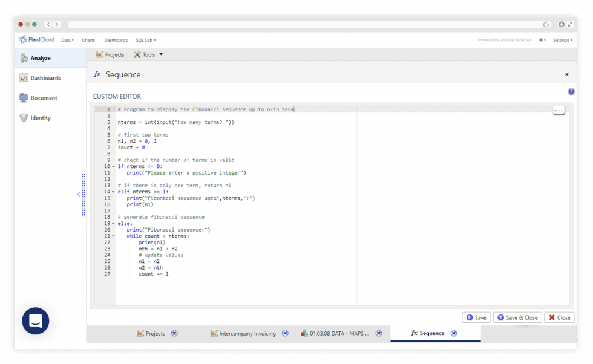593x364 pixels.
Task: Click the '# update values' comment
Action: [x=161, y=255]
